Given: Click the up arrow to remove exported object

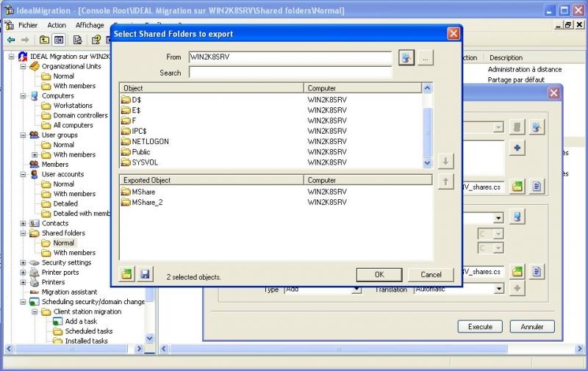Looking at the screenshot, I should click(445, 181).
